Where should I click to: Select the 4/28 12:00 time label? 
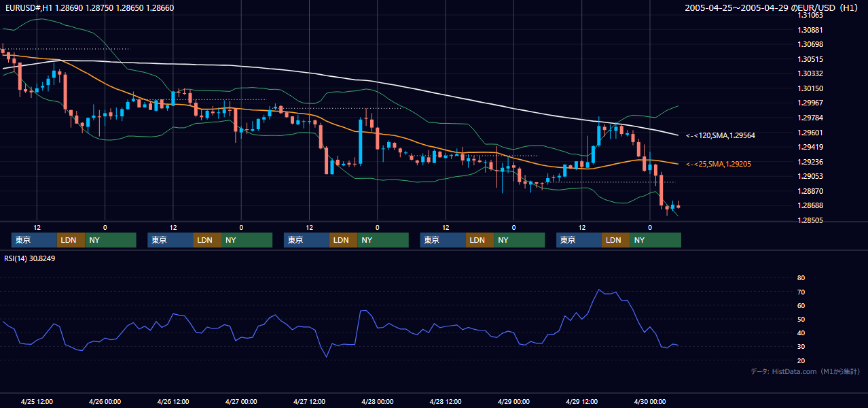tap(446, 401)
